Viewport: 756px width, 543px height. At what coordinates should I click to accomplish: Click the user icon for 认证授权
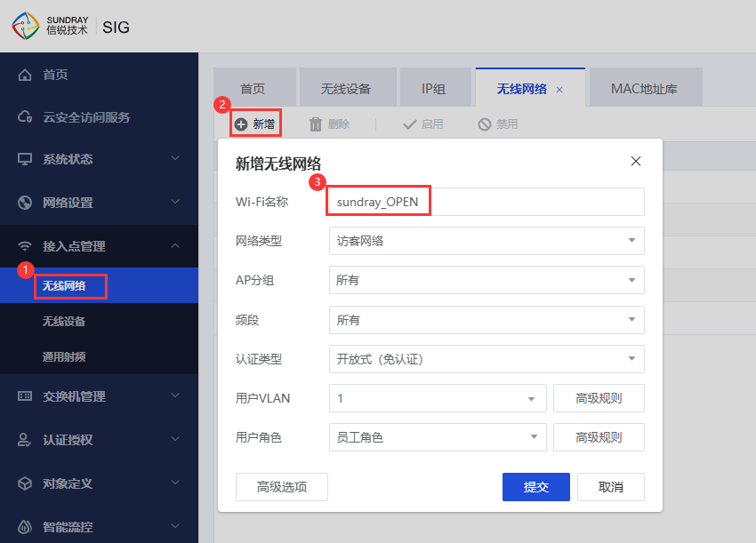25,439
